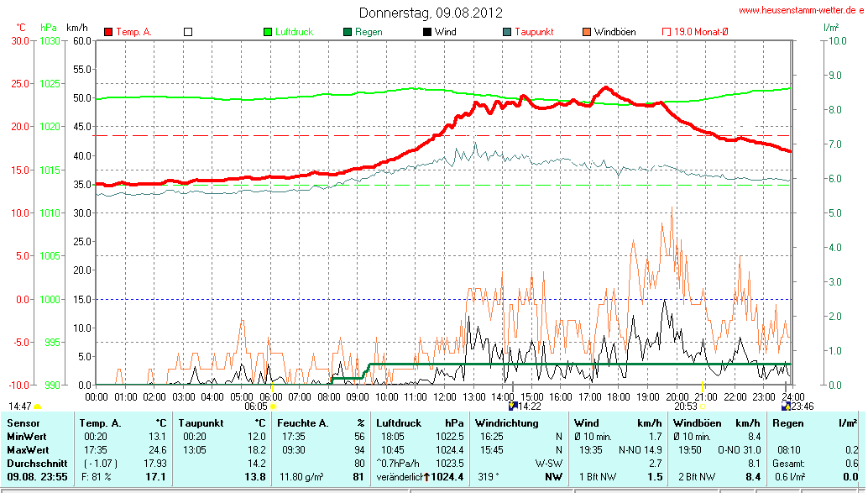Click the moon icon beside 23:46

[x=786, y=406]
